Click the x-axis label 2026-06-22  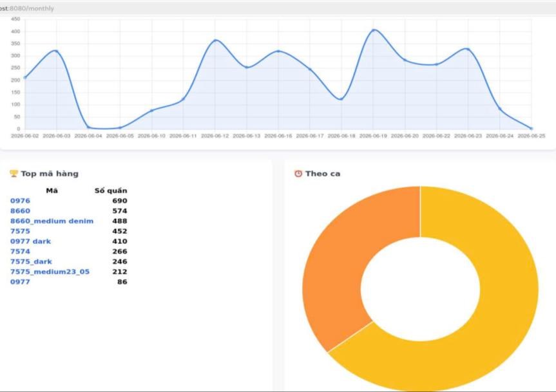click(437, 136)
